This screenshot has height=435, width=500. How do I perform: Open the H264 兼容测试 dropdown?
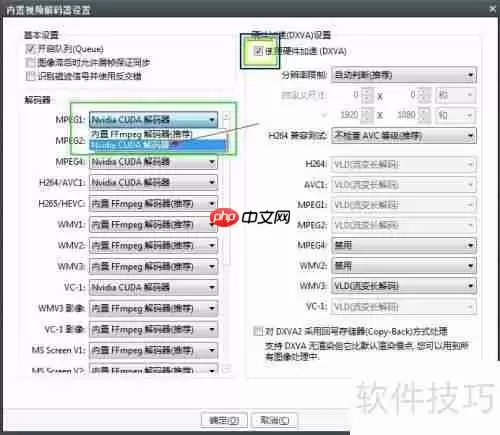pyautogui.click(x=404, y=136)
